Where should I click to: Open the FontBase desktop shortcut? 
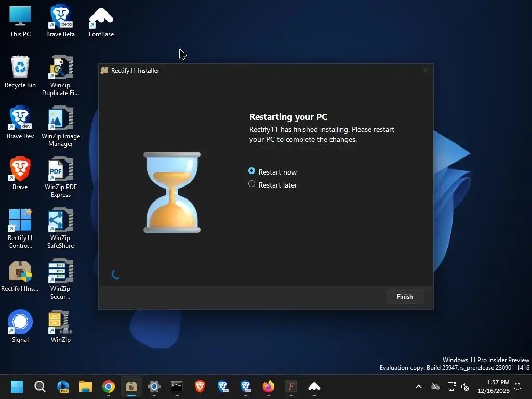pos(101,22)
